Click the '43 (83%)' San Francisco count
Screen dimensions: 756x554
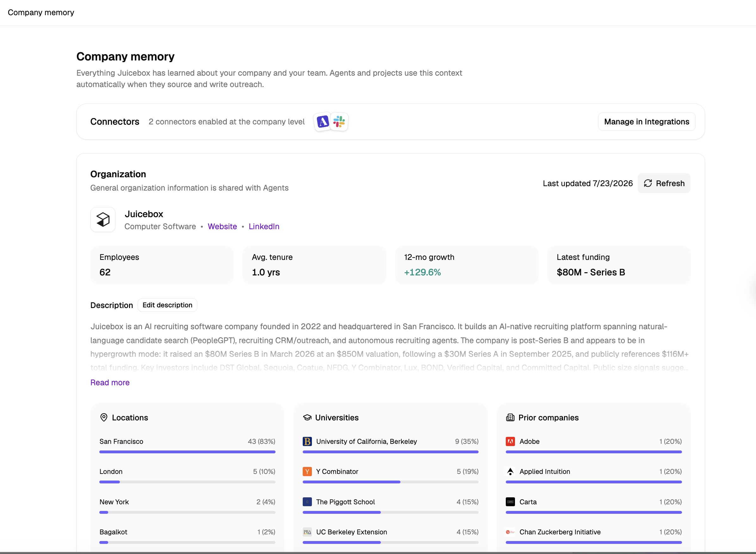point(261,441)
